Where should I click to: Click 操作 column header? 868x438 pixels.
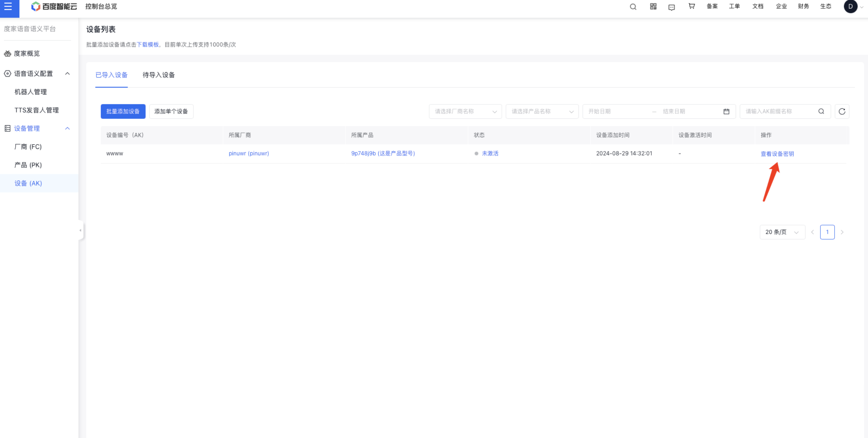[x=766, y=135]
